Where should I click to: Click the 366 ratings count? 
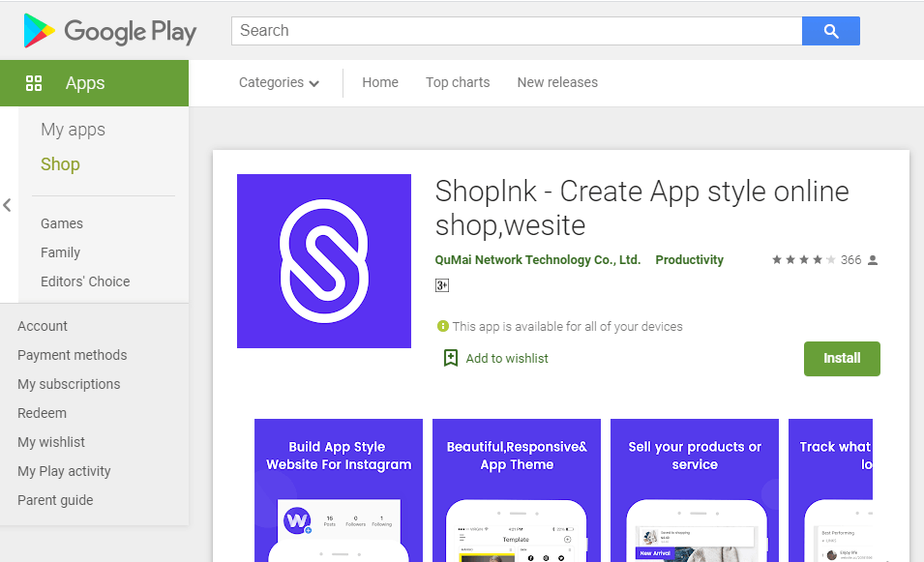click(x=850, y=260)
